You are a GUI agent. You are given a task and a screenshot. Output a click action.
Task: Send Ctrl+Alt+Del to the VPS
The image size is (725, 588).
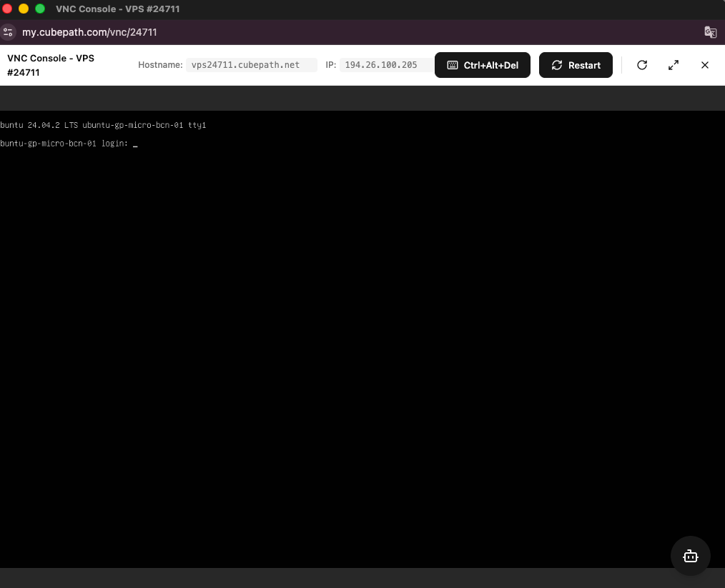[x=483, y=65]
